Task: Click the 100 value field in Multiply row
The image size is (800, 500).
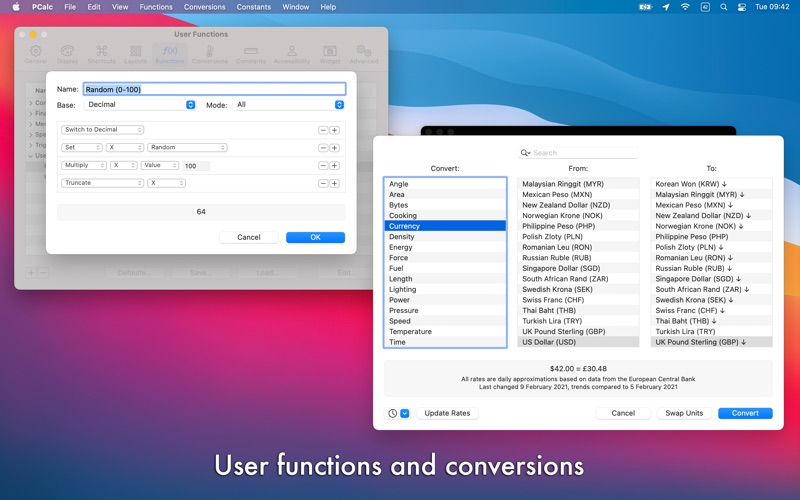Action: tap(196, 166)
